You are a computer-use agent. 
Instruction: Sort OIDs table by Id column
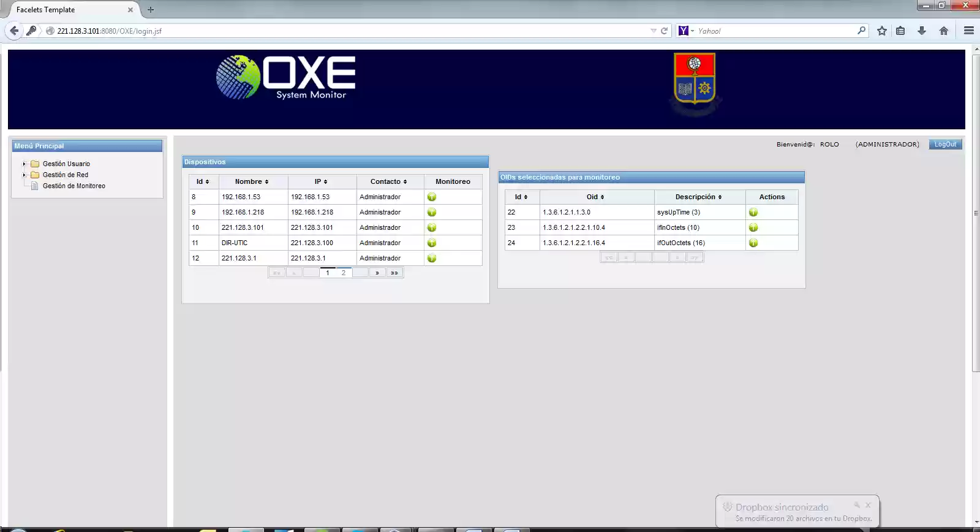522,197
